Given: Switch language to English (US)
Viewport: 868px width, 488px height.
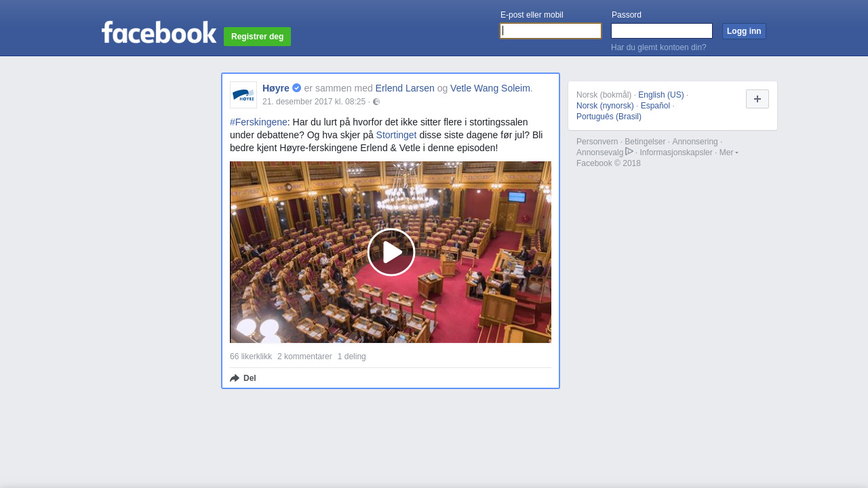Looking at the screenshot, I should 660,95.
